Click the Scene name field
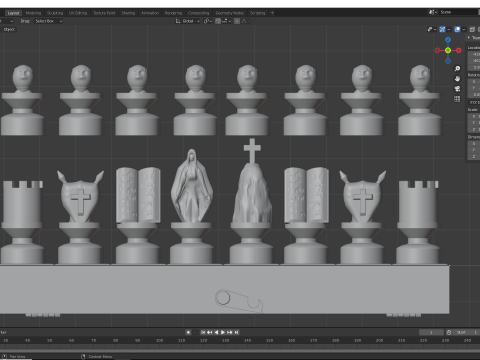The image size is (480, 360). [x=458, y=12]
